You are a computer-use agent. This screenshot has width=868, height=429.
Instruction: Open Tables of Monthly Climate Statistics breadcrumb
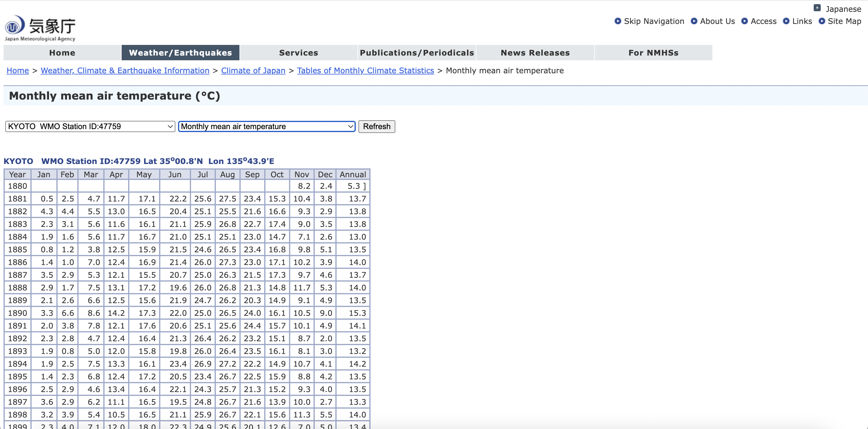pyautogui.click(x=365, y=71)
